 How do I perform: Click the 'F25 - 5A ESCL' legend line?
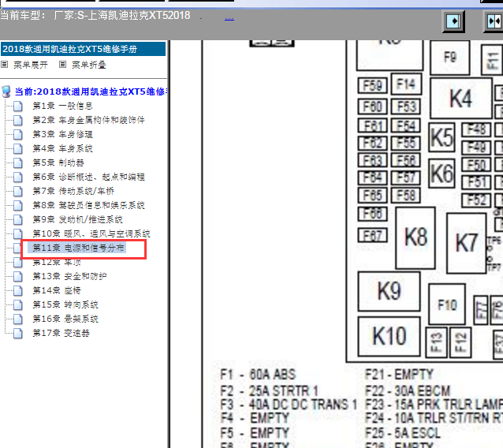(x=403, y=433)
